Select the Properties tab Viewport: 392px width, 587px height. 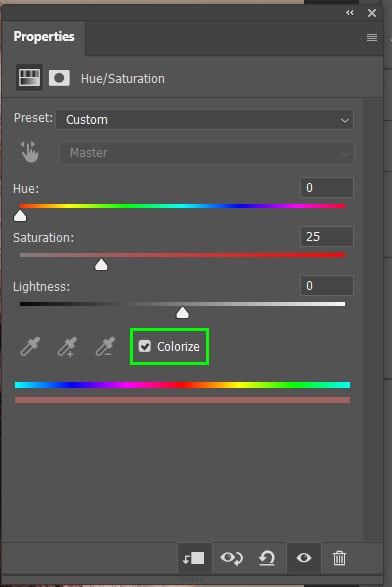pos(44,37)
